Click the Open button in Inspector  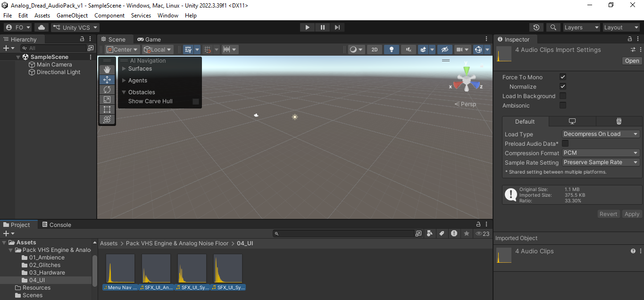[632, 61]
